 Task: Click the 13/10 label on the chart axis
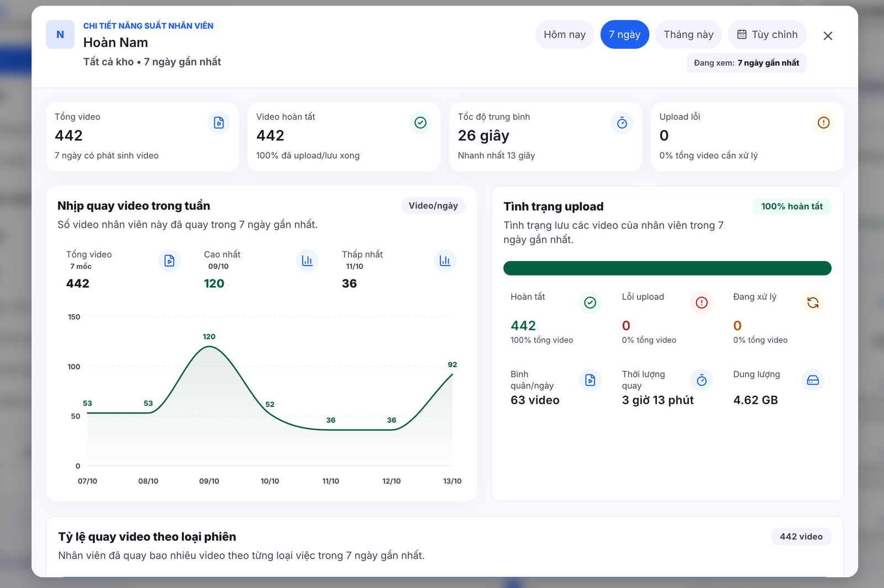coord(452,481)
